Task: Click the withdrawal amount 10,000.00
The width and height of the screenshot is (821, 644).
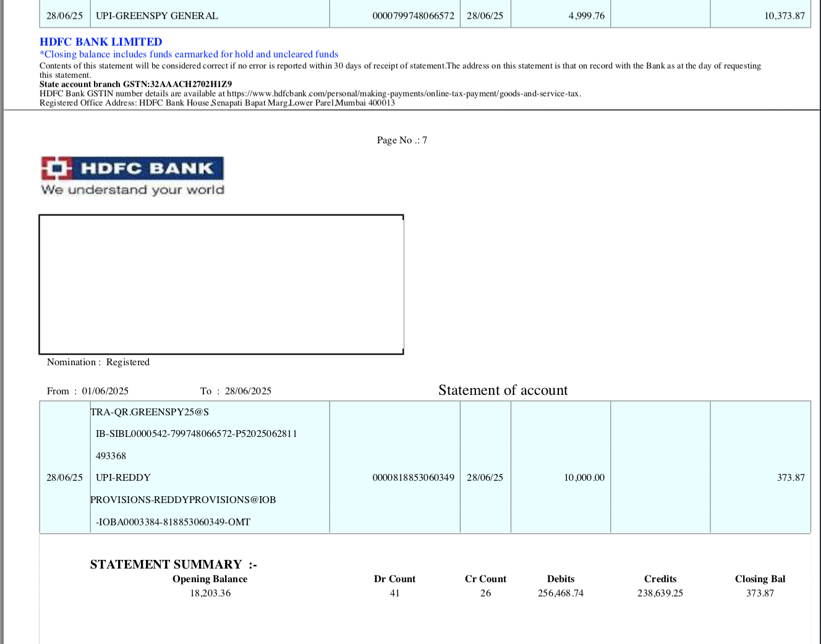Action: (584, 478)
